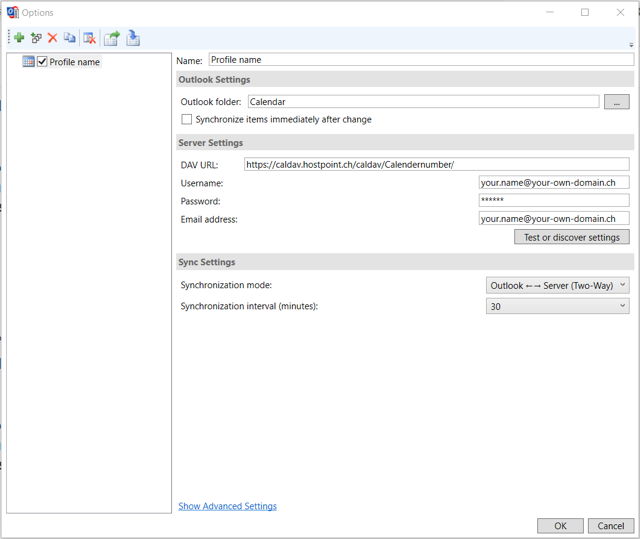Maximize the Options window
The height and width of the screenshot is (539, 640).
(584, 12)
